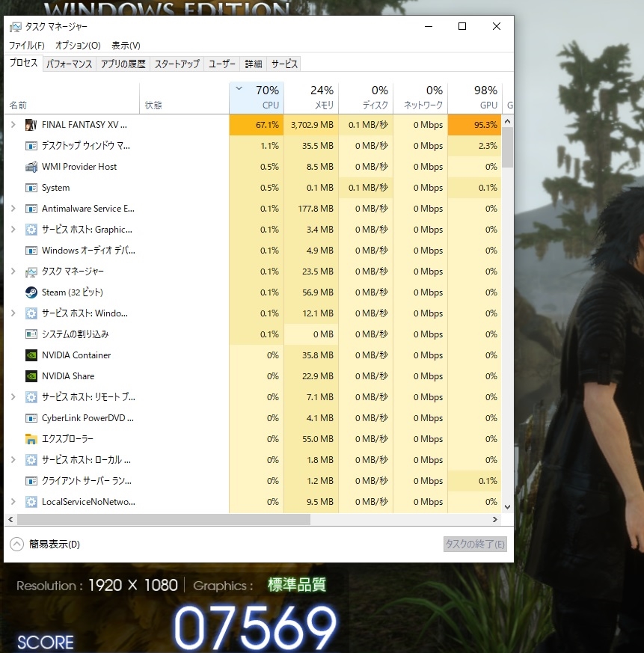Click the クライアント サーバー ランタイム icon

(x=31, y=481)
